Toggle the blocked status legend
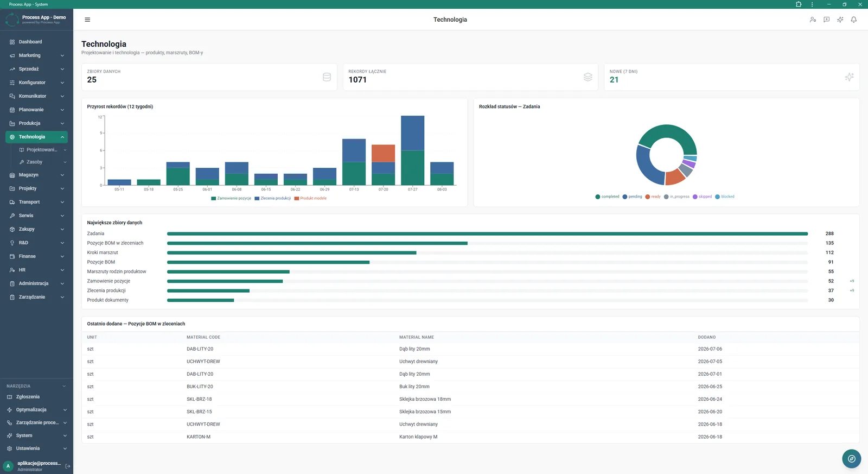868x474 pixels. tap(725, 197)
